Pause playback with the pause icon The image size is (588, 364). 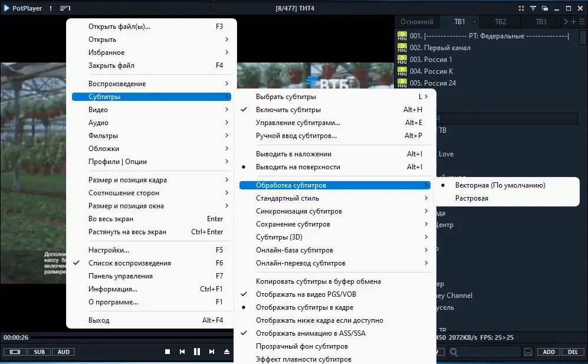196,352
